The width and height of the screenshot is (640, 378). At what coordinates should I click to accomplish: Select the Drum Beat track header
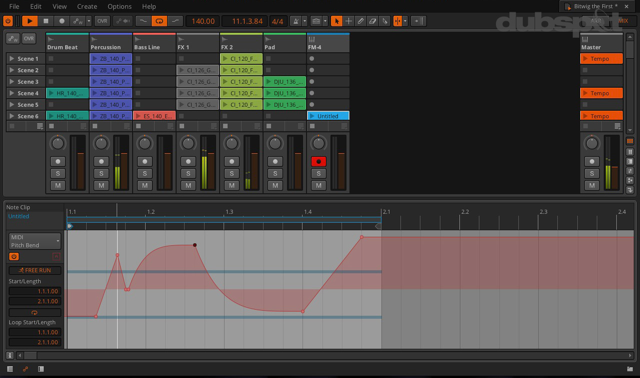(67, 43)
